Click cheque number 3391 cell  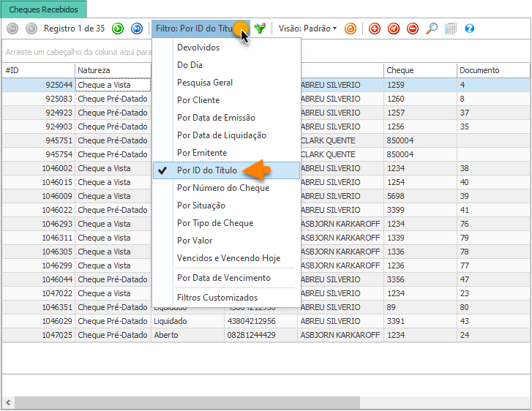pyautogui.click(x=420, y=321)
